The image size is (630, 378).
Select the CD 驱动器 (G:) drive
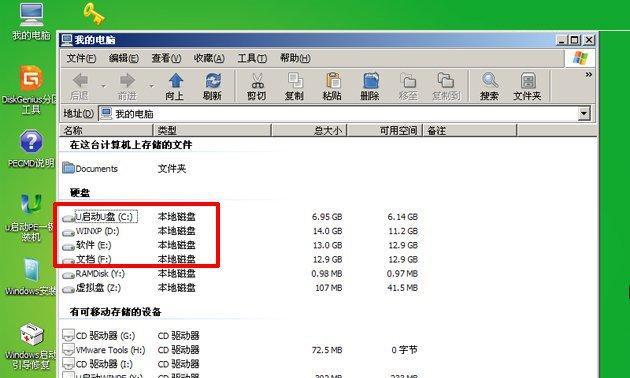tap(99, 335)
